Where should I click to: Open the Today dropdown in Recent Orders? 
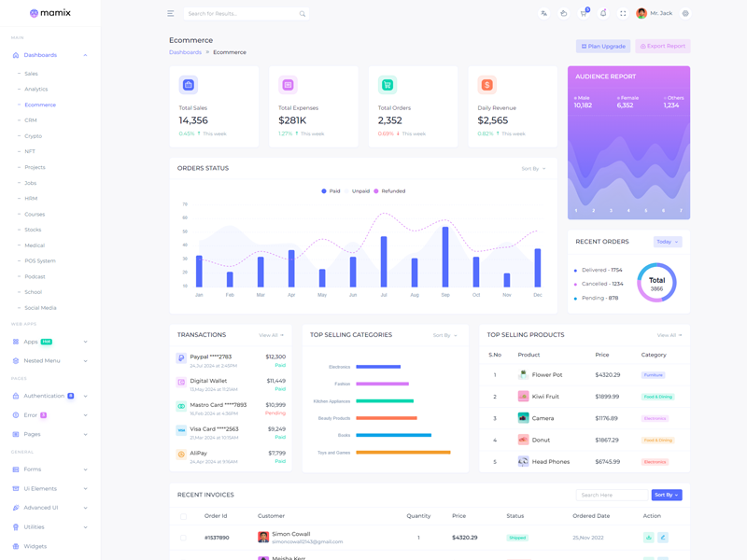667,242
